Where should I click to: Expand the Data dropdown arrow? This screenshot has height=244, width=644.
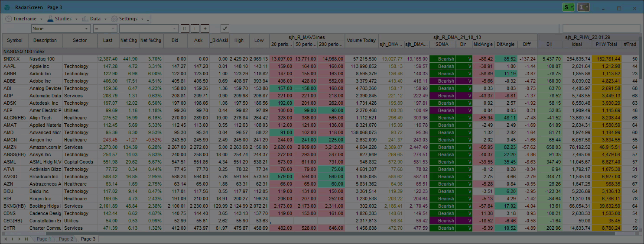tap(105, 19)
